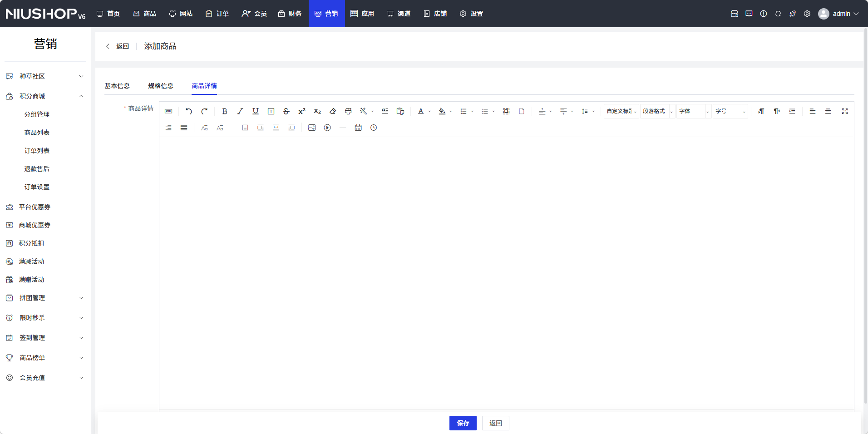
Task: Click the eraser clear-format icon
Action: pos(332,111)
